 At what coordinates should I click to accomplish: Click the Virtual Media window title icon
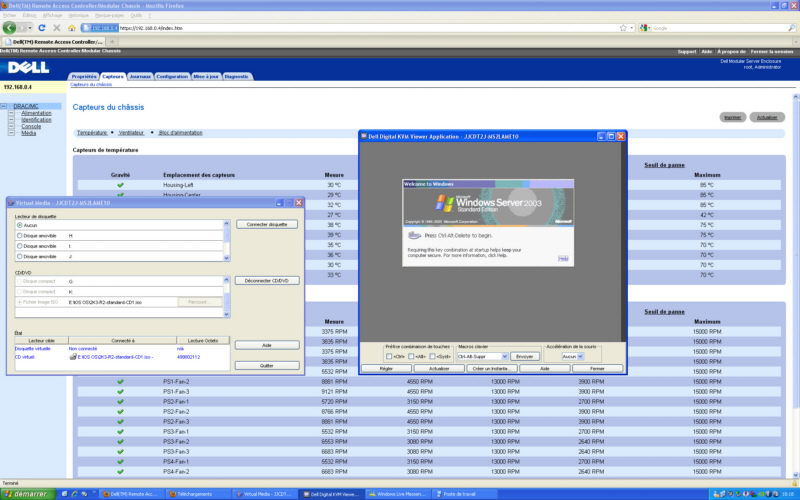(11, 203)
